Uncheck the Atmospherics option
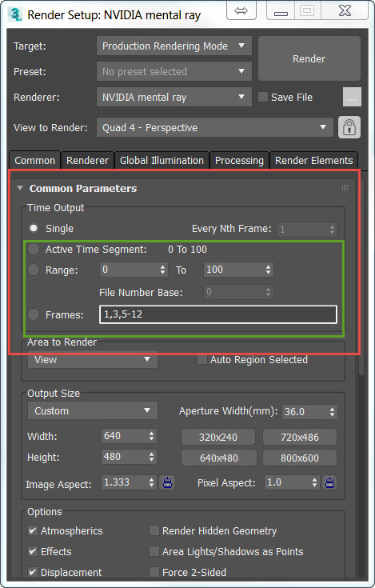The image size is (375, 588). [x=33, y=530]
